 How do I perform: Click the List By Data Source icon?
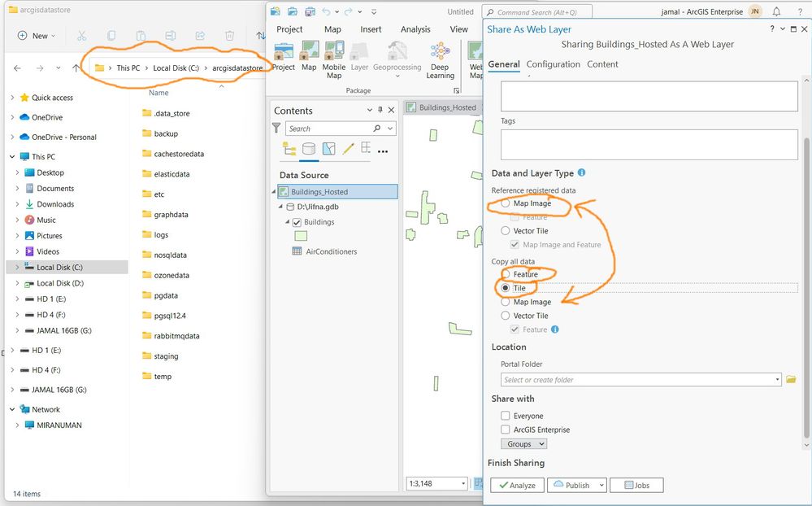[x=309, y=149]
